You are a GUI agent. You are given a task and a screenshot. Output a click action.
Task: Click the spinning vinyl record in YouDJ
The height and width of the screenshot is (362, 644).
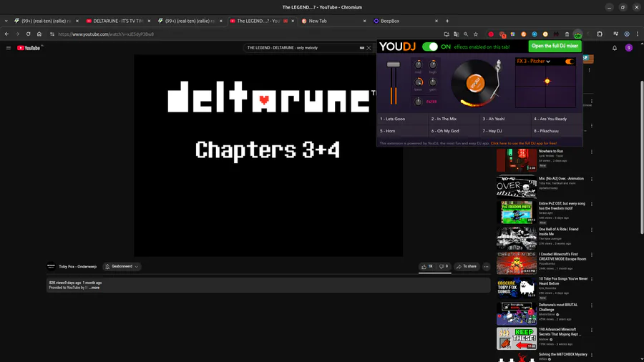point(475,83)
